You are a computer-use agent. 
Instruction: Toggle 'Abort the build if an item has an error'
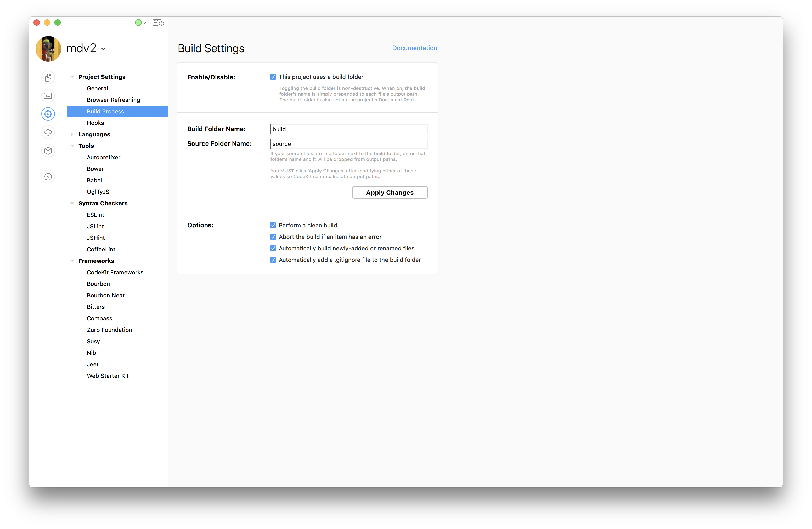(x=273, y=237)
